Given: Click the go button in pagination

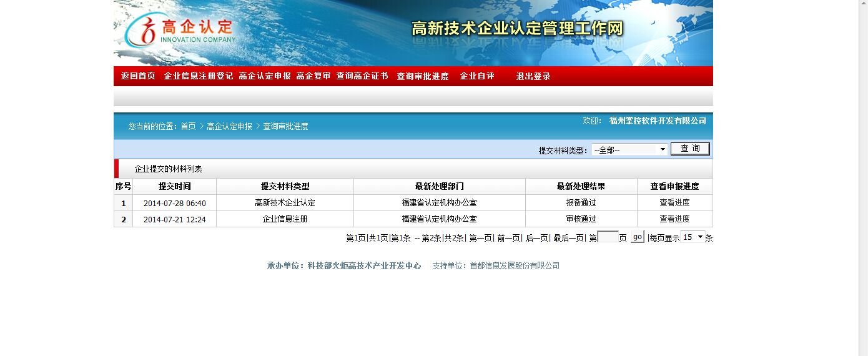Looking at the screenshot, I should [637, 237].
